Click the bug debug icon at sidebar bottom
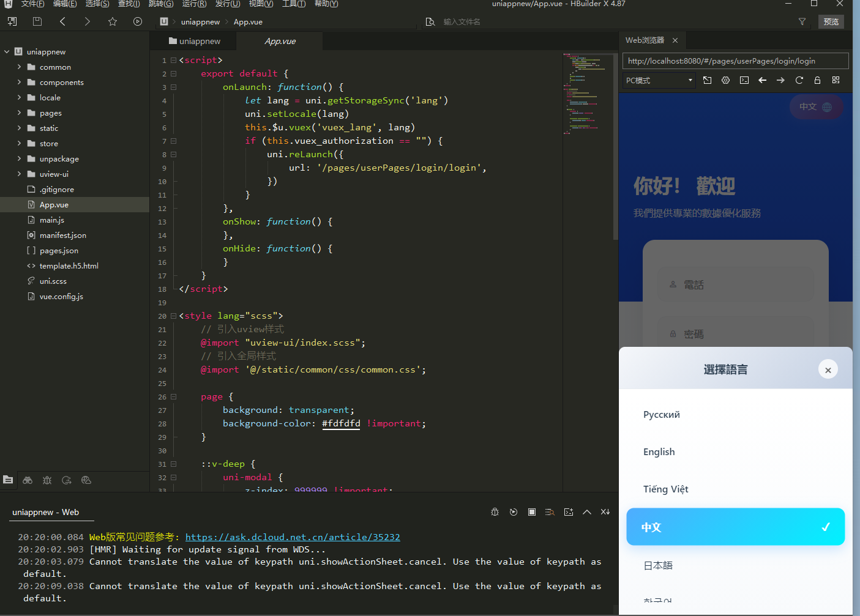The width and height of the screenshot is (860, 616). [47, 480]
